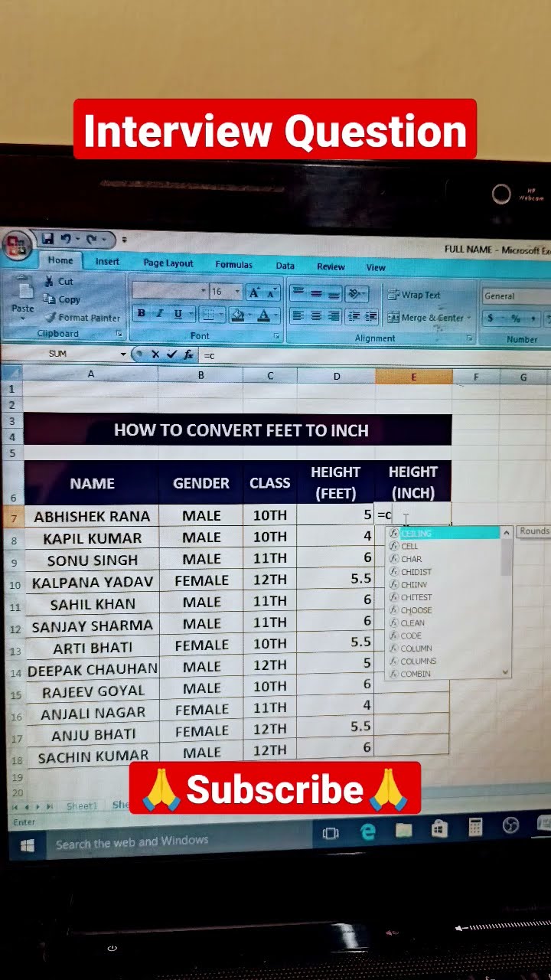Screen dimensions: 551x980
Task: Set horizontal Align Text Right
Action: click(x=333, y=315)
